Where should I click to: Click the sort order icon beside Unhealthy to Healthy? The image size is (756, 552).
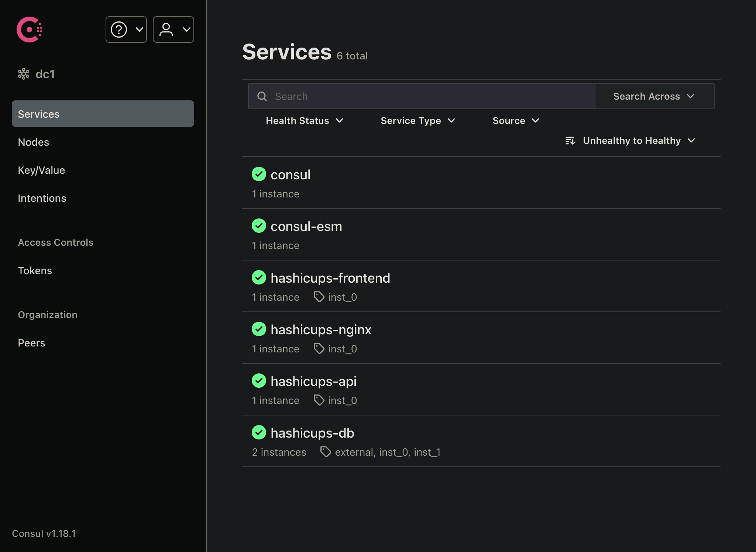(570, 141)
